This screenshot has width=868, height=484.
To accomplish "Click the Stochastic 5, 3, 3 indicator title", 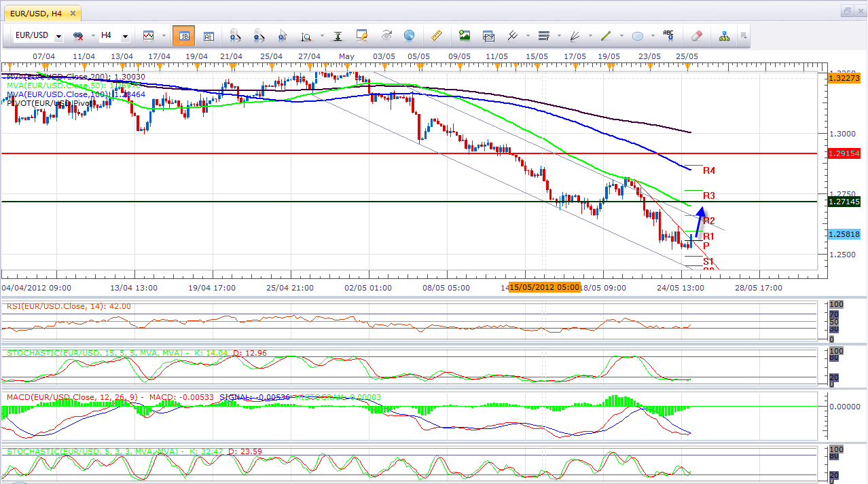I will (x=134, y=451).
